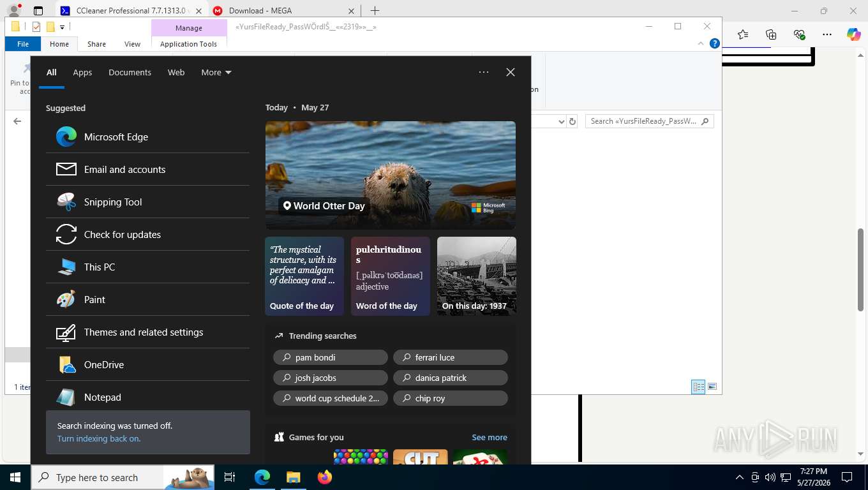
Task: Collapse the Explorer ribbon with chevron
Action: (x=701, y=43)
